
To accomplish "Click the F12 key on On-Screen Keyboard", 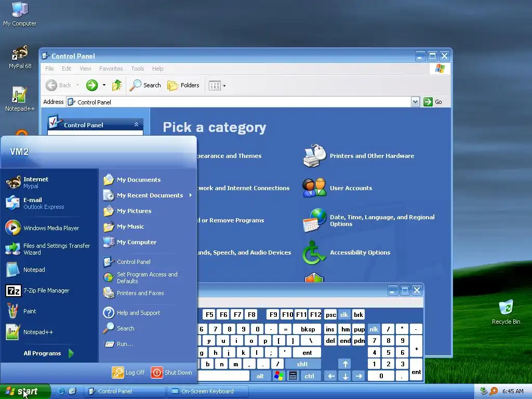I will coord(315,315).
